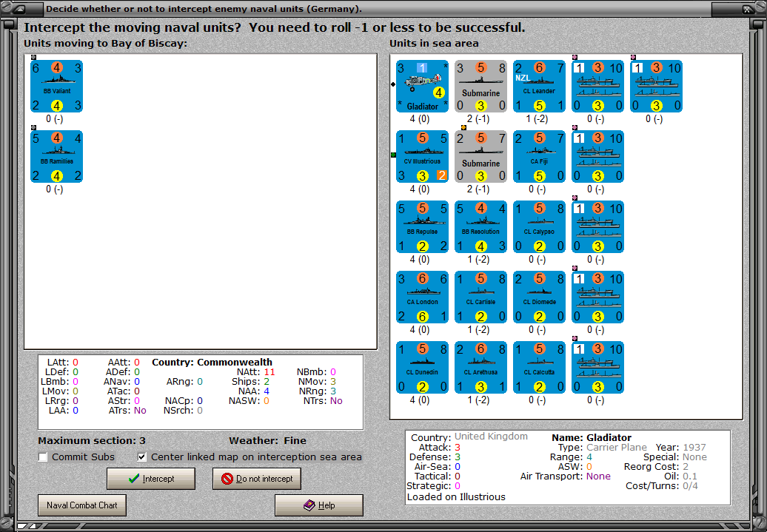Select the CL Arethusa unit counter
This screenshot has width=767, height=532.
pyautogui.click(x=480, y=368)
